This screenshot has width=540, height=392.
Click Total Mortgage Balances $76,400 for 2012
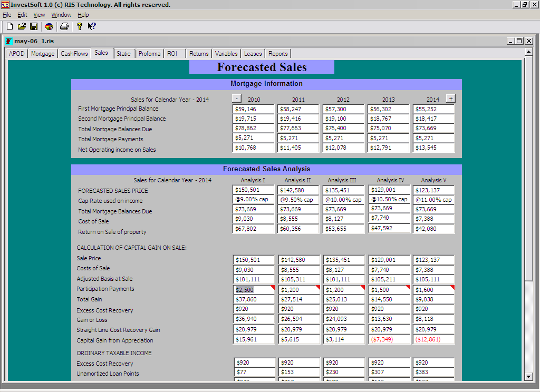tap(343, 128)
